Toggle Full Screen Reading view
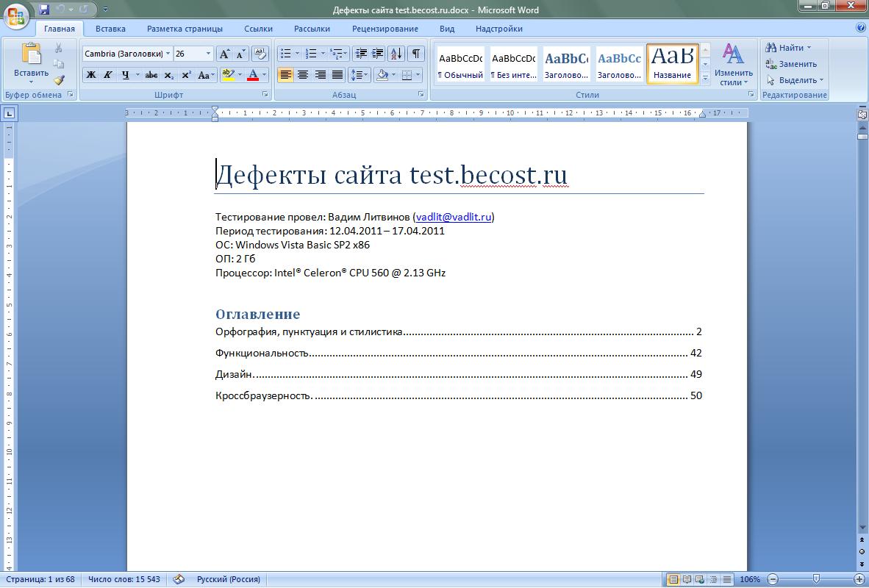 (687, 580)
